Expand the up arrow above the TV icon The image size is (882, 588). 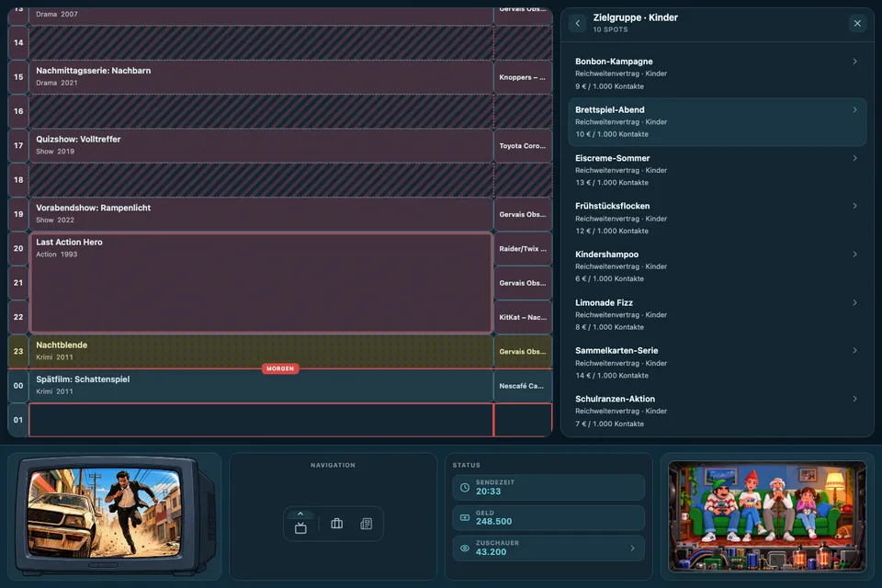300,514
